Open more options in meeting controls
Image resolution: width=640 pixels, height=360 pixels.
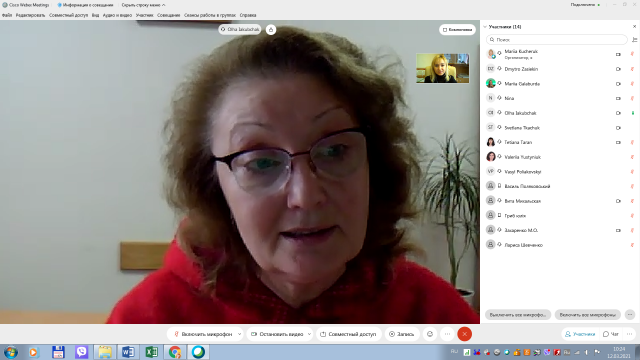tap(447, 334)
